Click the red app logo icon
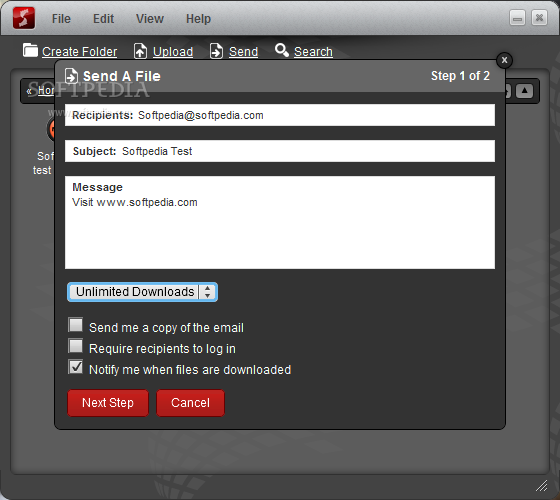 click(24, 18)
